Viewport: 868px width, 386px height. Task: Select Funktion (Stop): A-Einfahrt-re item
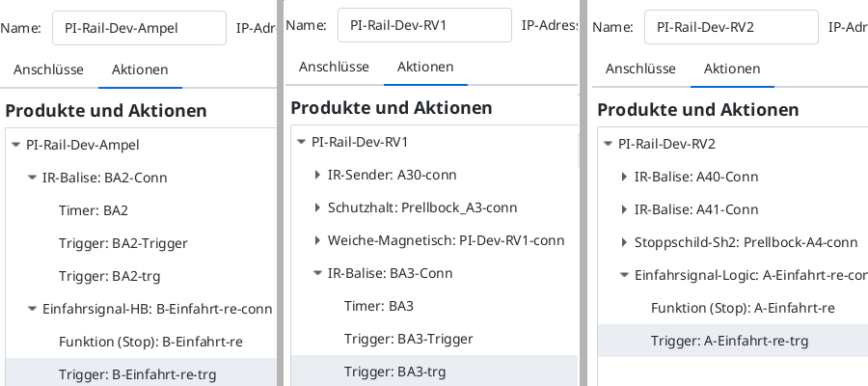pyautogui.click(x=743, y=308)
